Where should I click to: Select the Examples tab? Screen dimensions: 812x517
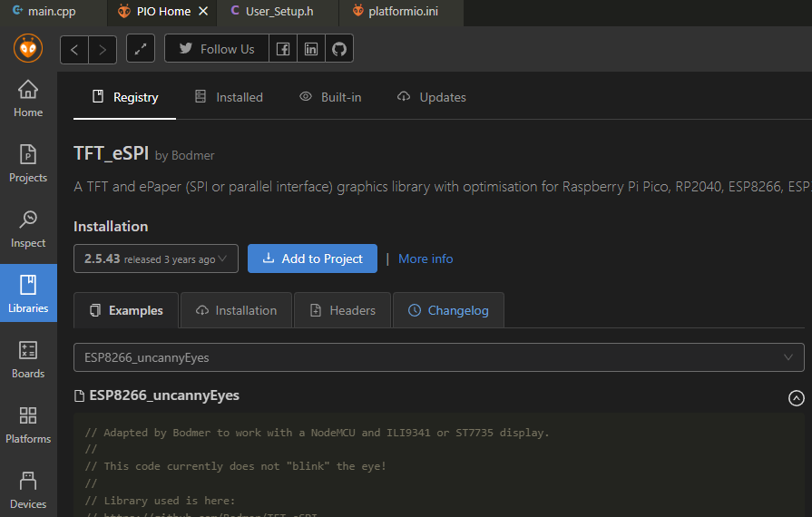126,310
